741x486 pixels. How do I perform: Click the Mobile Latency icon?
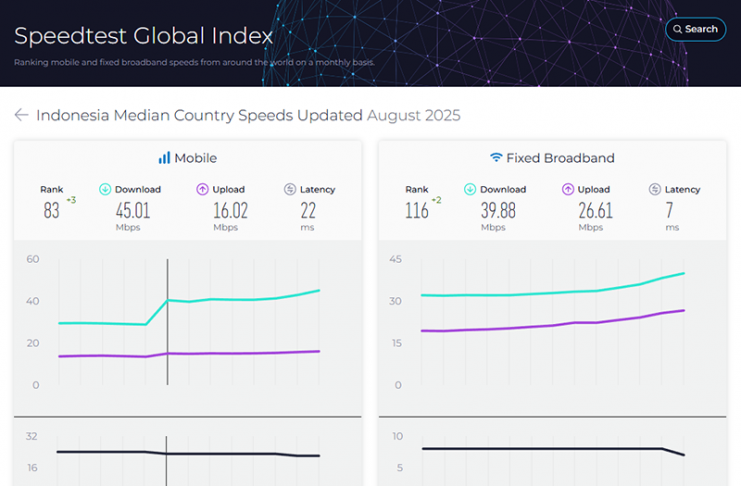click(290, 189)
